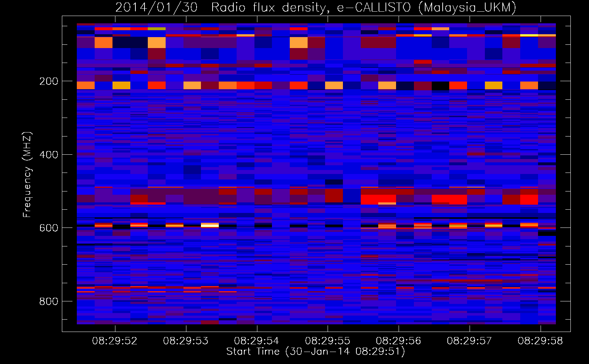589x364 pixels.
Task: Click the 08:29:56 time tick label
Action: click(398, 341)
